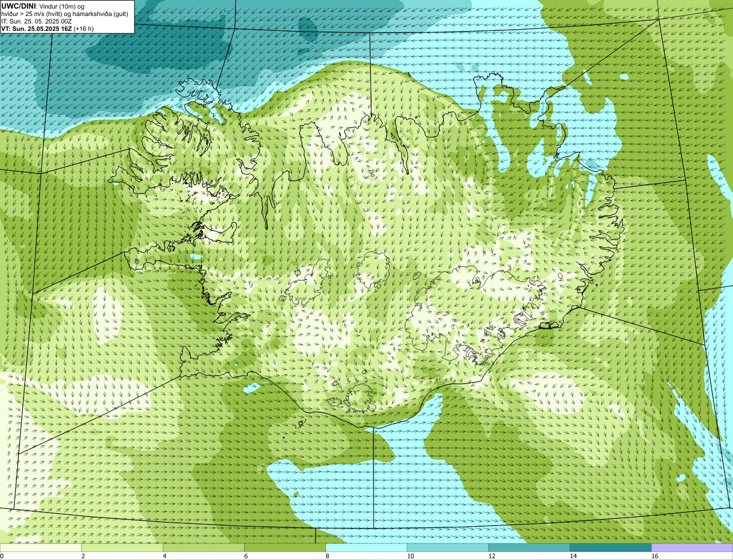733x560 pixels.
Task: Click the legend scale label '2'
Action: tap(83, 556)
